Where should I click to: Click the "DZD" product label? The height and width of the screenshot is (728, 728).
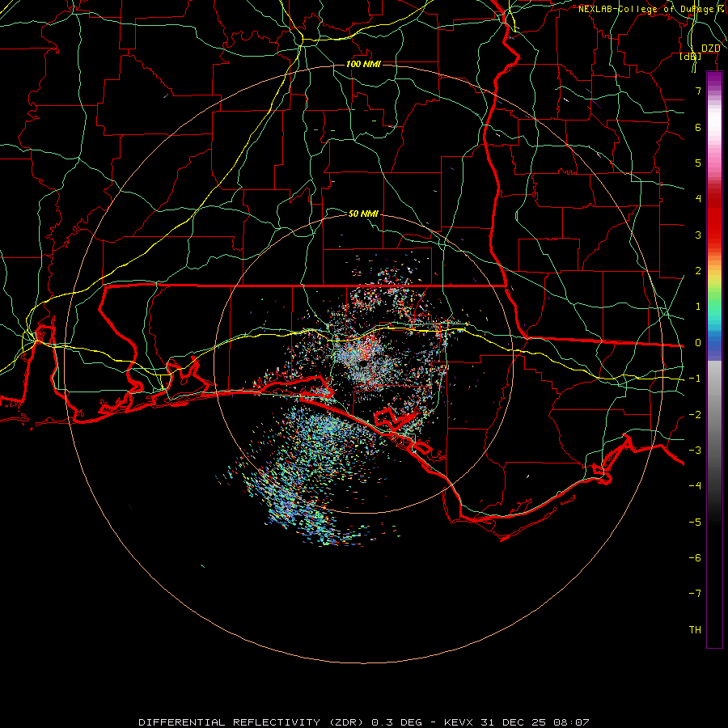(x=710, y=49)
